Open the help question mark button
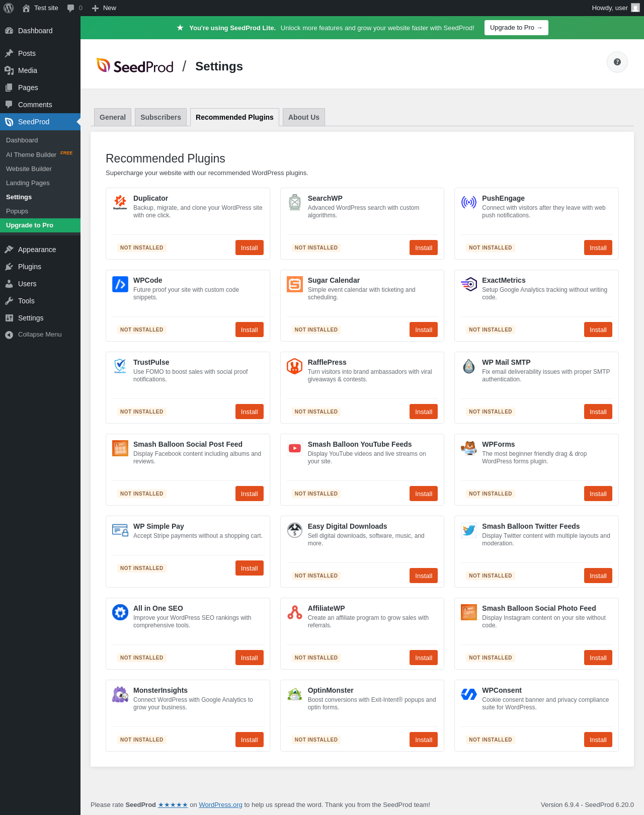Screen dimensions: 644x815 click(x=617, y=62)
